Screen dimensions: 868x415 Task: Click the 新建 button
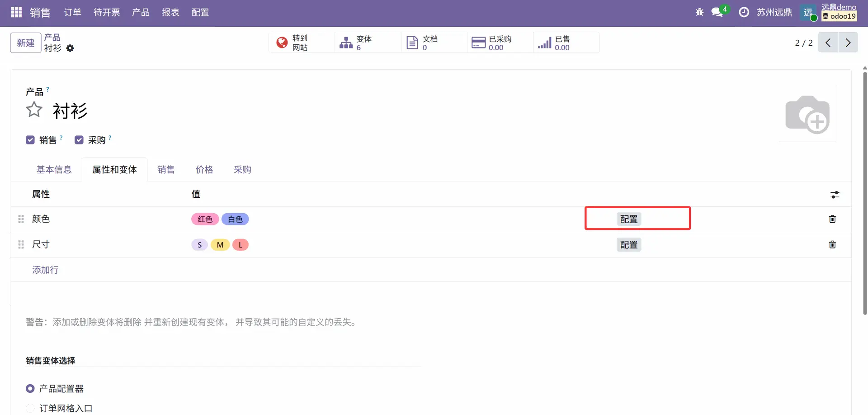pyautogui.click(x=26, y=43)
